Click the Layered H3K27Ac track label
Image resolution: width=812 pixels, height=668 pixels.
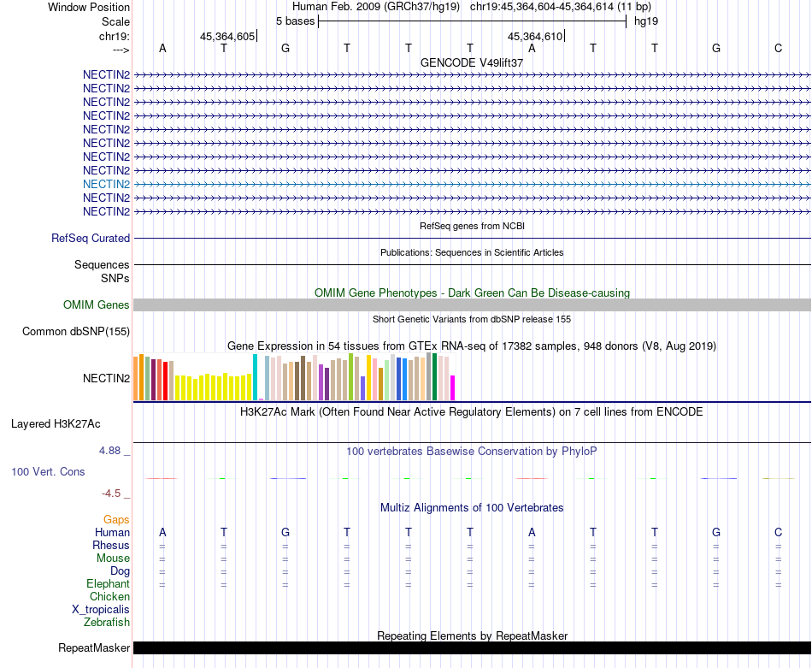(56, 424)
